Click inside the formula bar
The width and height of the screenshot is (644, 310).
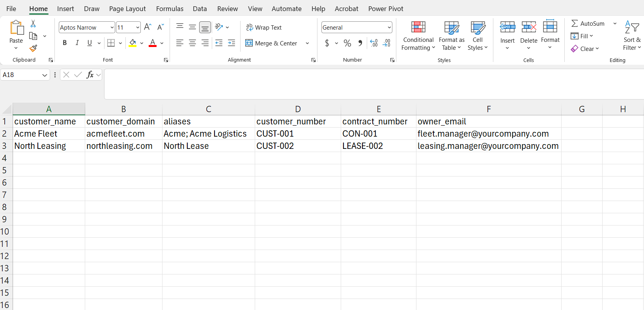[x=374, y=84]
